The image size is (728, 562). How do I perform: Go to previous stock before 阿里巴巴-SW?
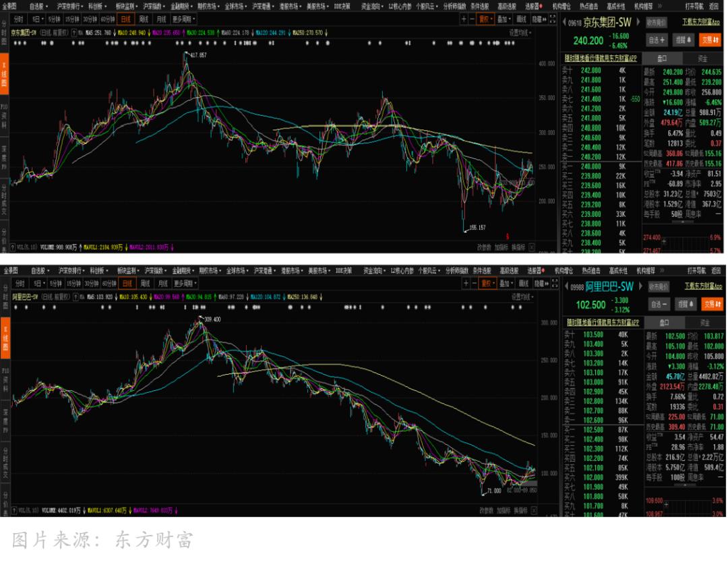(x=567, y=286)
